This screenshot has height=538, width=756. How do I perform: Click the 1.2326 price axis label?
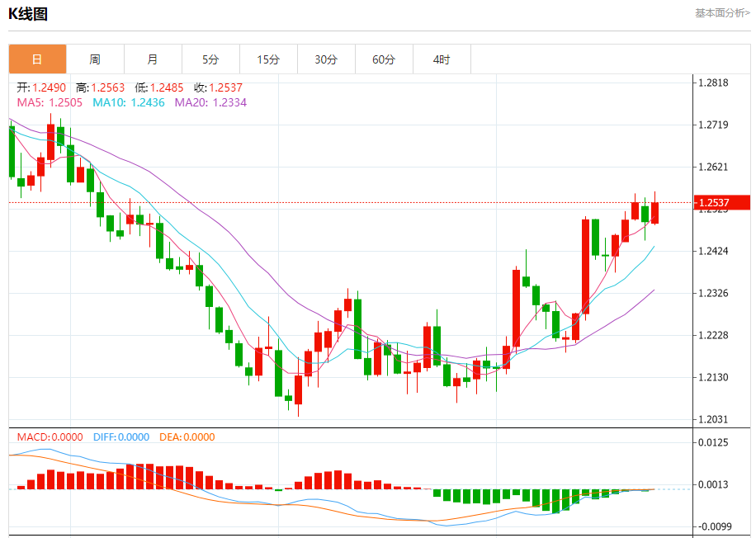click(714, 293)
